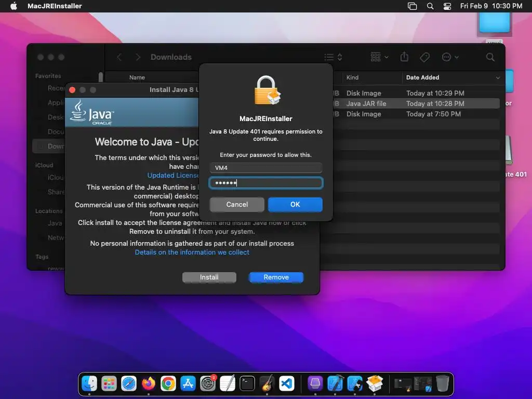The image size is (532, 399).
Task: Select the Disk Image added at 10:29 PM
Action: tap(416, 93)
